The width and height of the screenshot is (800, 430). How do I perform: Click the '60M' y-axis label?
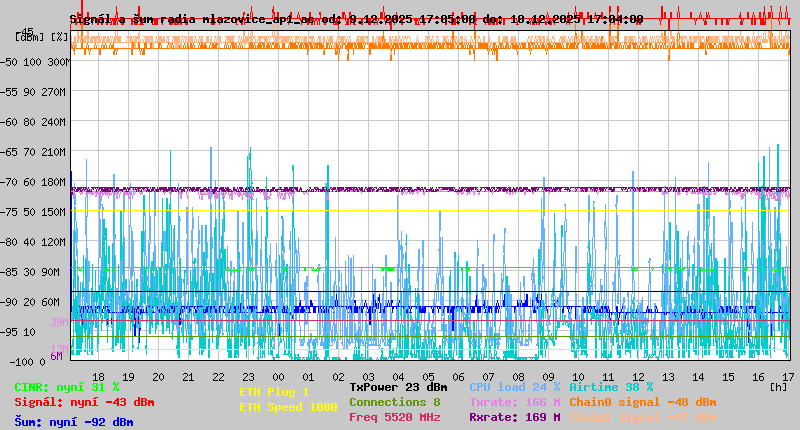pyautogui.click(x=51, y=302)
